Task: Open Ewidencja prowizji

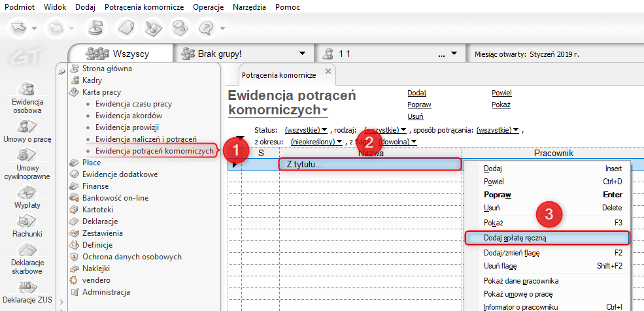Action: click(x=127, y=127)
